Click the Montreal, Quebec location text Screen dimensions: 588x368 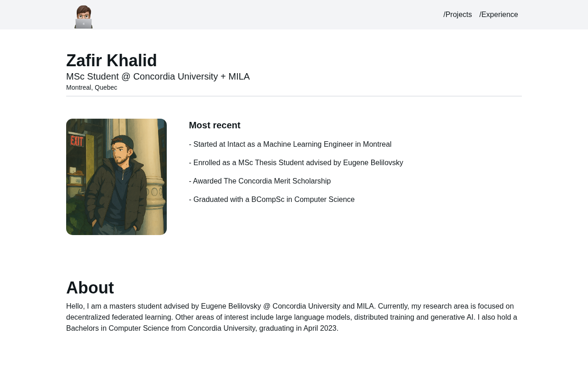point(91,87)
